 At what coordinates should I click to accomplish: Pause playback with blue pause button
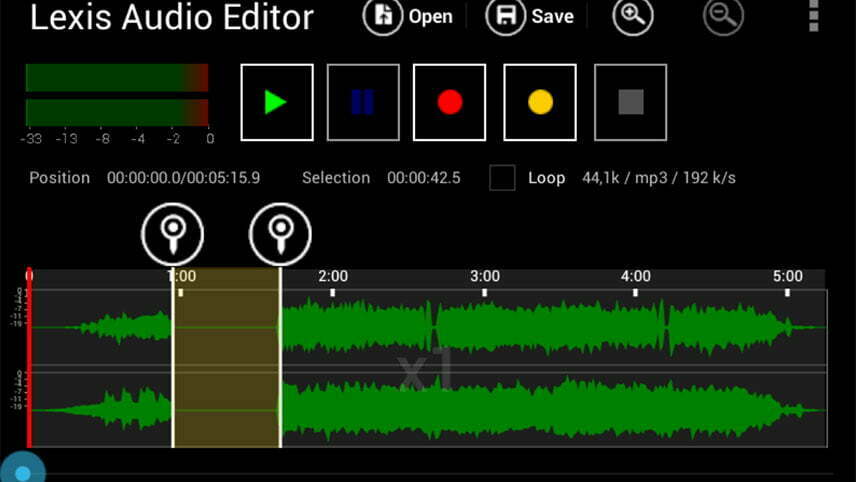pos(363,102)
